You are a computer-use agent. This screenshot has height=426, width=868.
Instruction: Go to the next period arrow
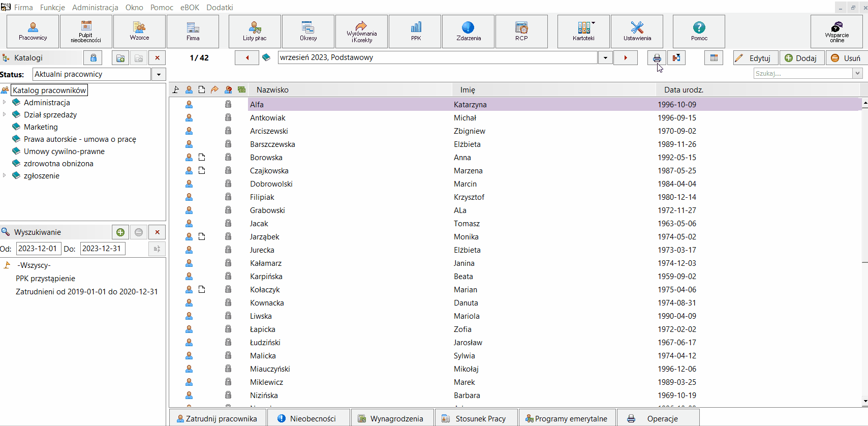pyautogui.click(x=626, y=58)
